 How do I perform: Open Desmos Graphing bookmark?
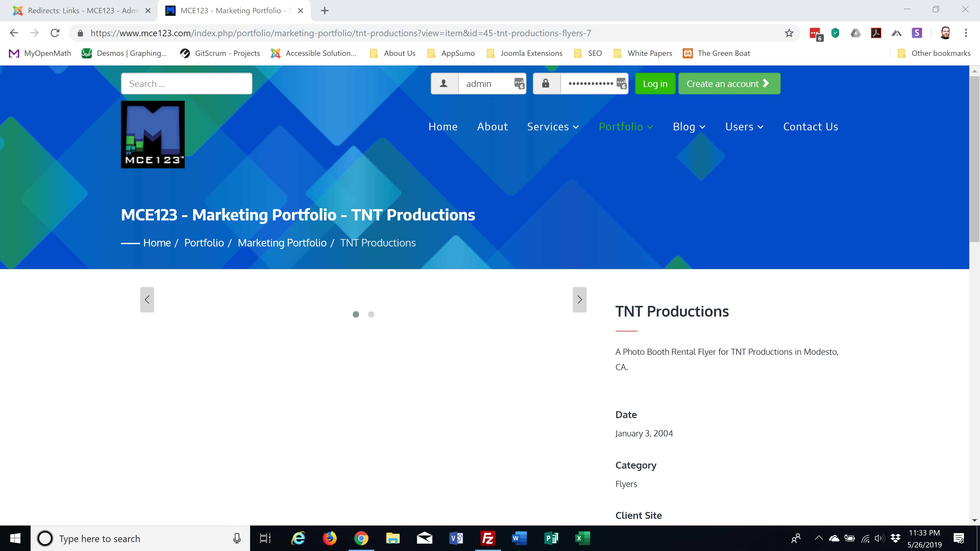pyautogui.click(x=124, y=53)
